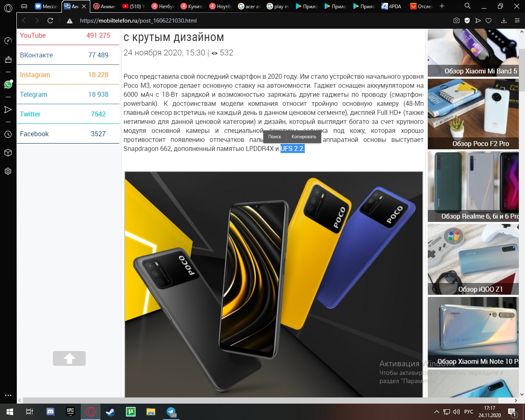Open the Poco M3 article image
The height and width of the screenshot is (420, 525).
point(274,284)
